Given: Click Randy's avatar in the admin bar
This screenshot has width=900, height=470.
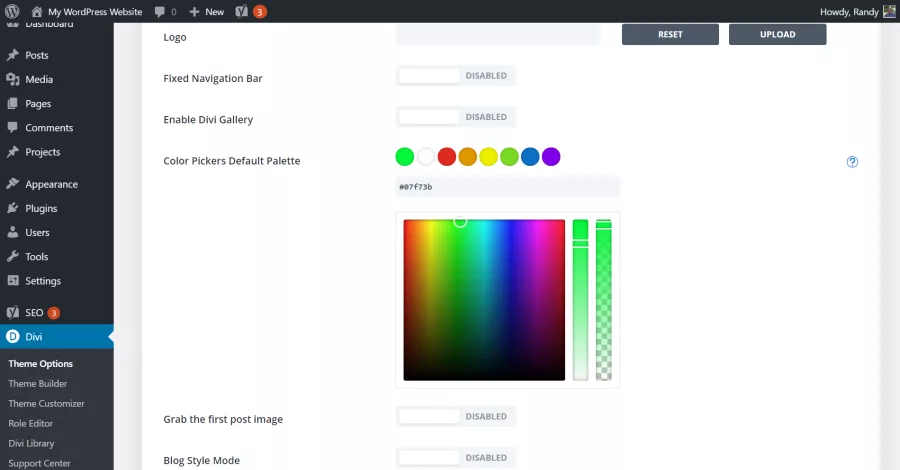Looking at the screenshot, I should pos(889,11).
